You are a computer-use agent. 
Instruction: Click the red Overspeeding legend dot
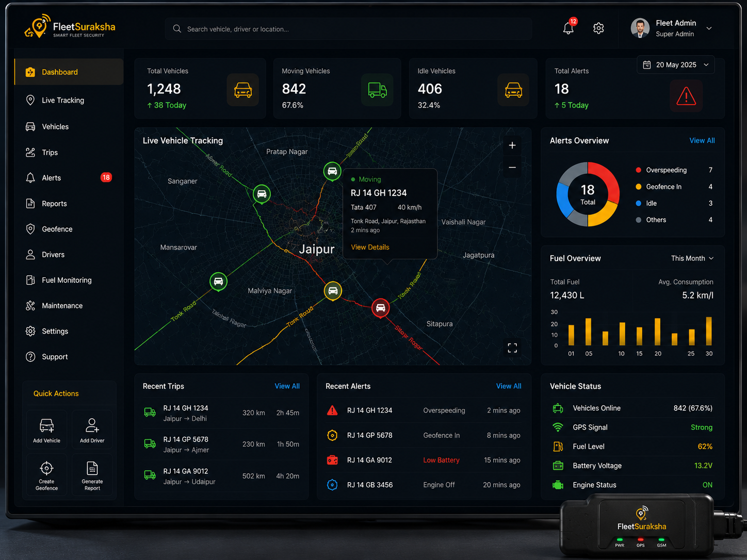[639, 170]
